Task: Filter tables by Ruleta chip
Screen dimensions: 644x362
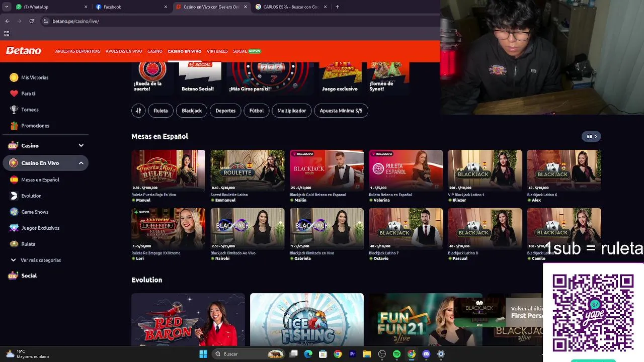Action: click(160, 111)
